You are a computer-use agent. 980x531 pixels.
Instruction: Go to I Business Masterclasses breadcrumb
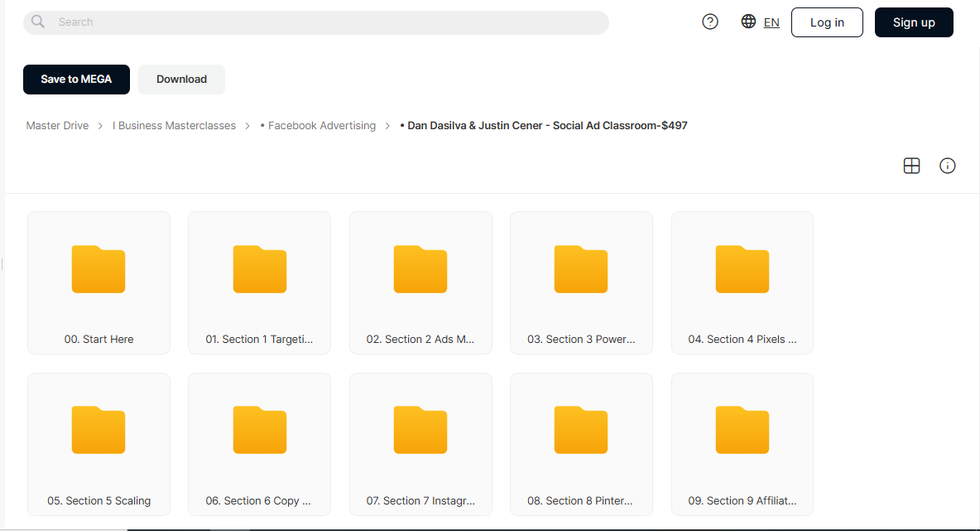[x=175, y=126]
